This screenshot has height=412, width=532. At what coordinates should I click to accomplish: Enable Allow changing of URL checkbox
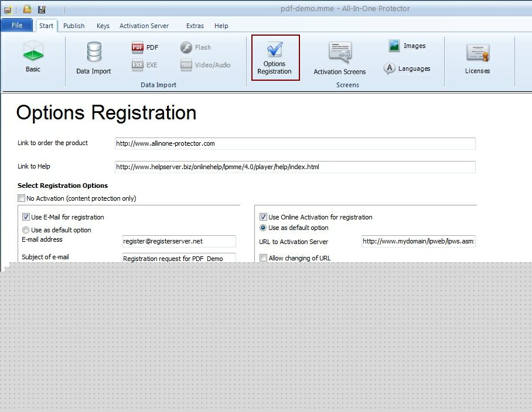pos(263,258)
